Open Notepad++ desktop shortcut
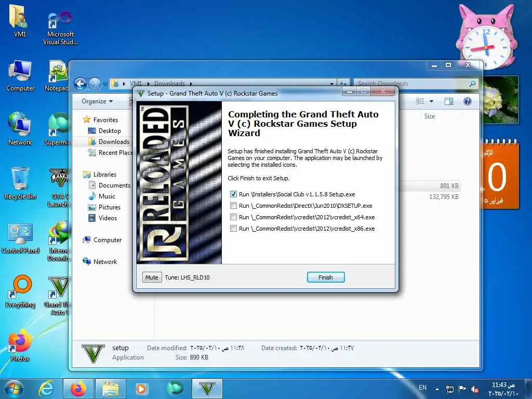Viewport: 532px width, 399px height. 57,75
